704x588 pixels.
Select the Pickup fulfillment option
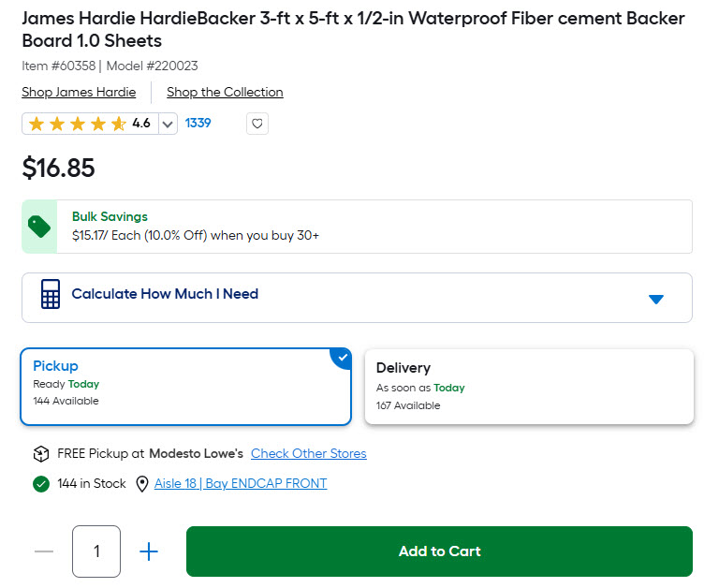[186, 387]
